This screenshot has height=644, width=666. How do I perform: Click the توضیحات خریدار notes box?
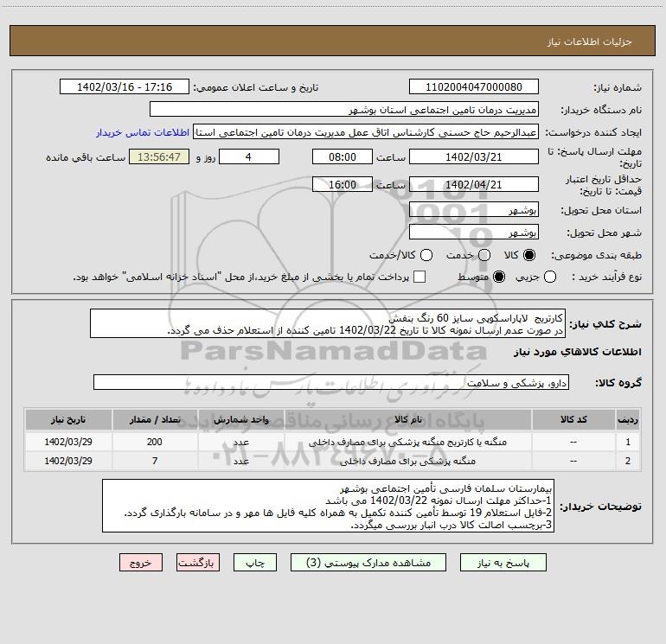pos(328,506)
